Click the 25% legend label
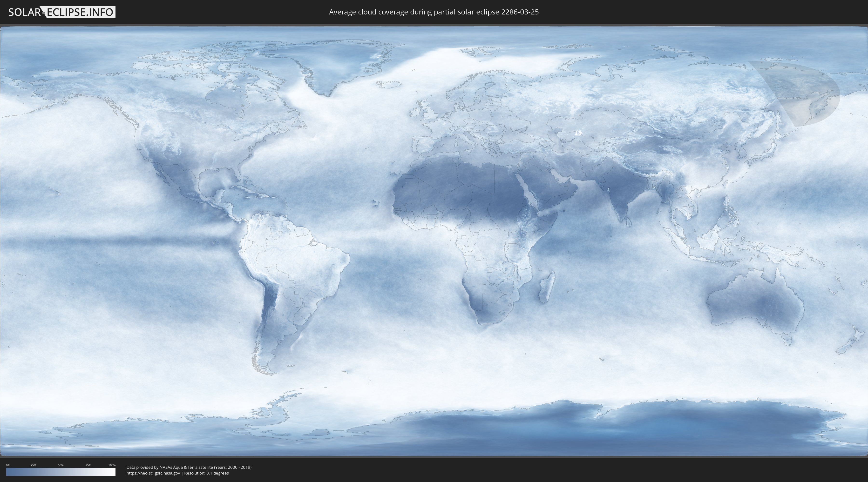 [33, 465]
